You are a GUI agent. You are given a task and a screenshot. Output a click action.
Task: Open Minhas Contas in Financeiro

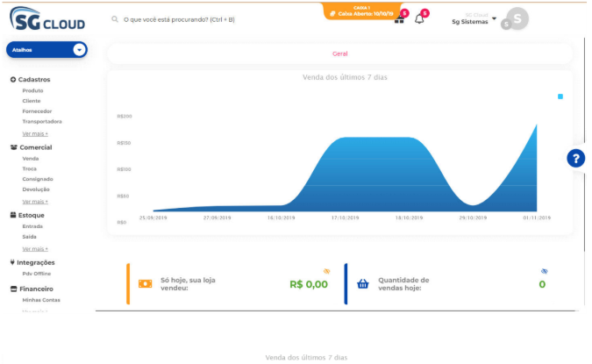coord(41,300)
